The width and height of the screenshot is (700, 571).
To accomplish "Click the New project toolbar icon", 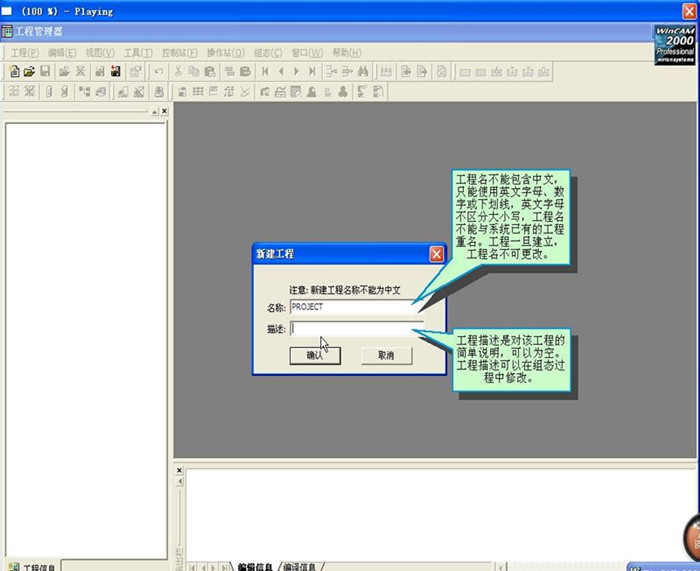I will point(14,71).
